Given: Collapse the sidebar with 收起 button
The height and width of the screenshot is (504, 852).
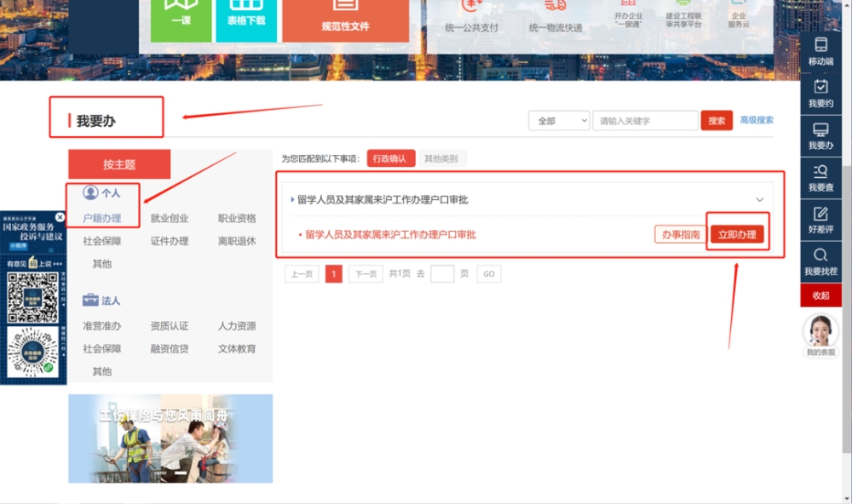Looking at the screenshot, I should (x=820, y=295).
